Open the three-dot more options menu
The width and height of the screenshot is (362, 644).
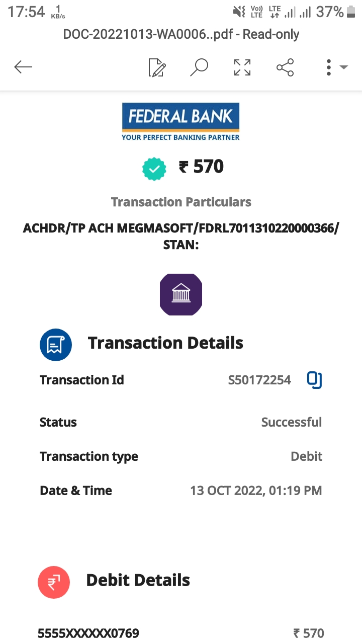(329, 67)
